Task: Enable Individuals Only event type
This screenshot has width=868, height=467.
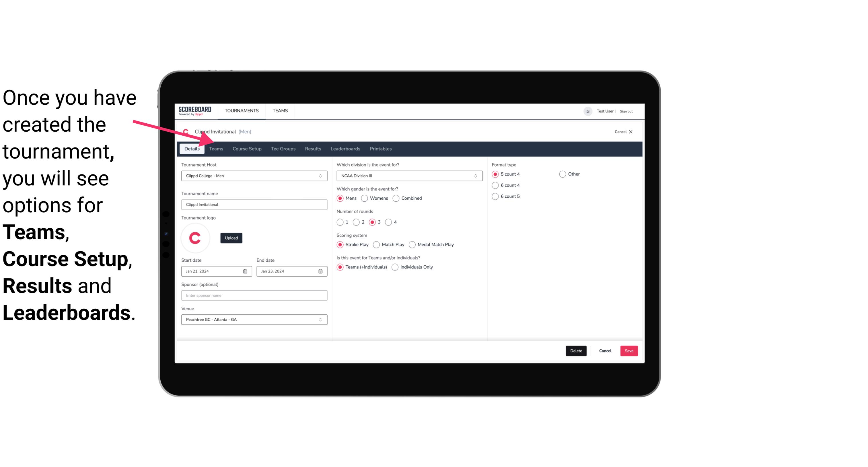Action: point(396,267)
